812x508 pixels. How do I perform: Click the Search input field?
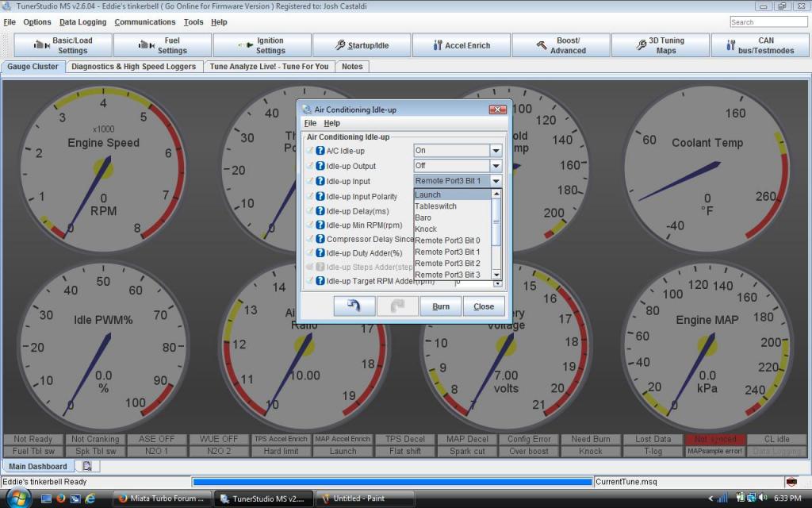tap(768, 21)
